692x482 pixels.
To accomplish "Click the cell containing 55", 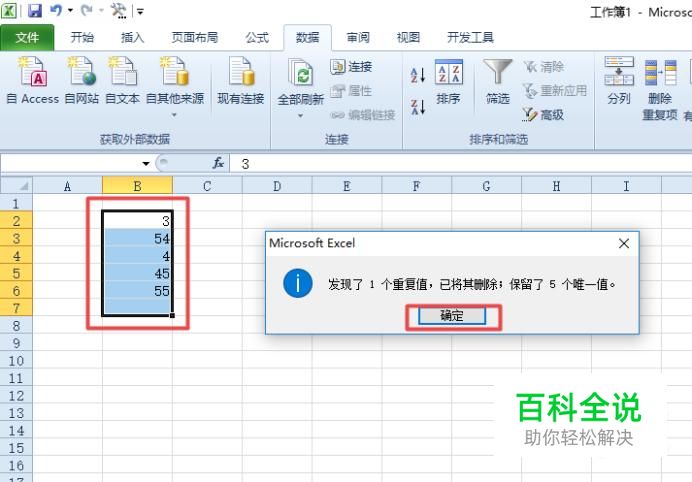I will tap(137, 290).
